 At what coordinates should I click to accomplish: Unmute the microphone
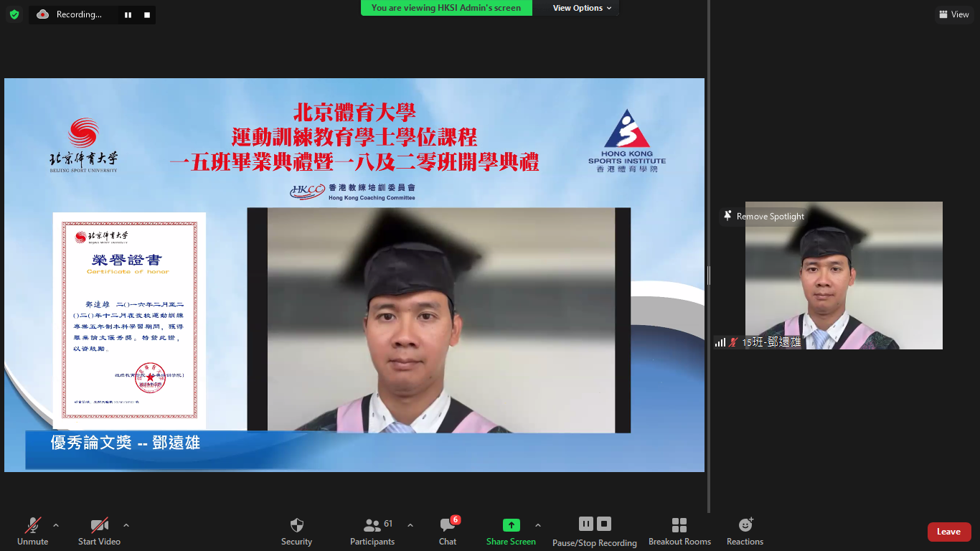[x=33, y=532]
